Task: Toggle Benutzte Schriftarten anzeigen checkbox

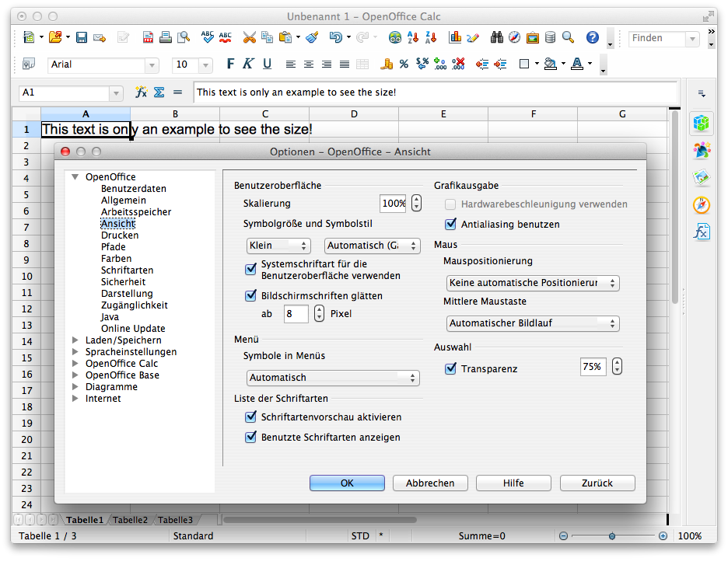Action: pos(250,438)
